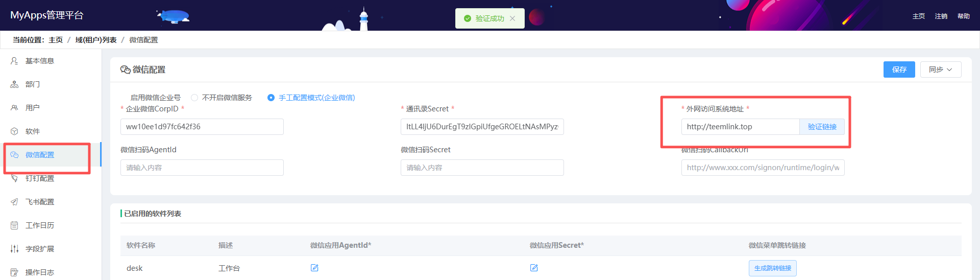Click 域(租户)列表 in the breadcrumb
The image size is (980, 280).
[x=96, y=40]
